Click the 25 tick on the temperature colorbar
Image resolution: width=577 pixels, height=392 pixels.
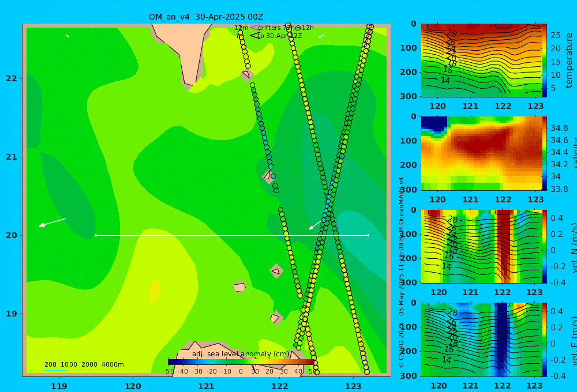pyautogui.click(x=555, y=35)
